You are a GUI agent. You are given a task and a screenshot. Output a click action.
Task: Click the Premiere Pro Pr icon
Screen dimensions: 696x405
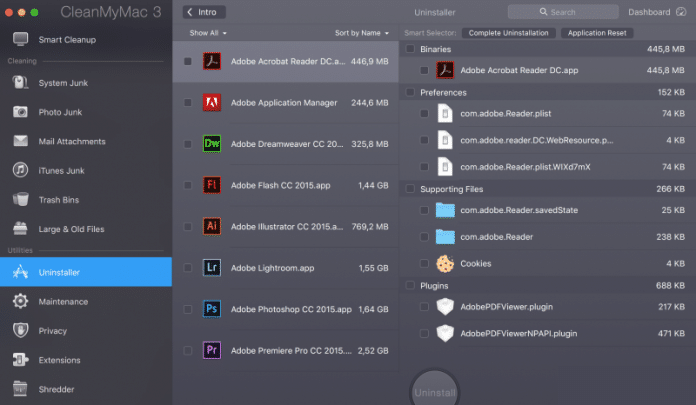tap(212, 350)
